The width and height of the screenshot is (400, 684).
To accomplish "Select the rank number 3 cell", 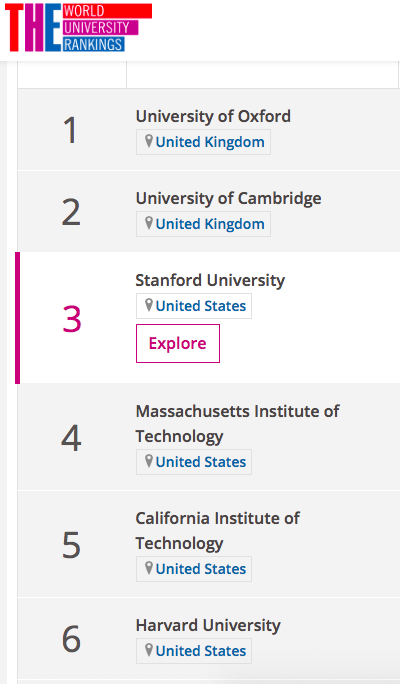I will 72,319.
